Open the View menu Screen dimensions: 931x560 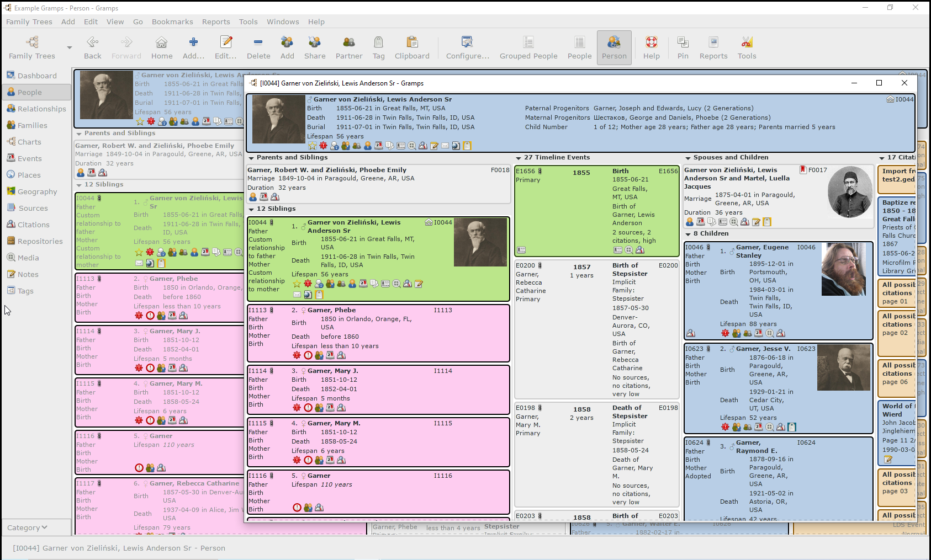click(x=115, y=22)
